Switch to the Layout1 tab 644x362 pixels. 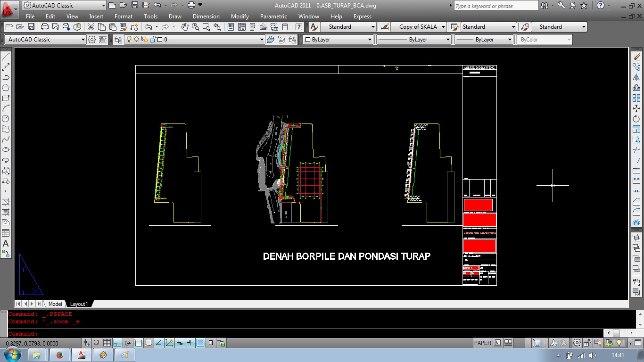coord(79,304)
